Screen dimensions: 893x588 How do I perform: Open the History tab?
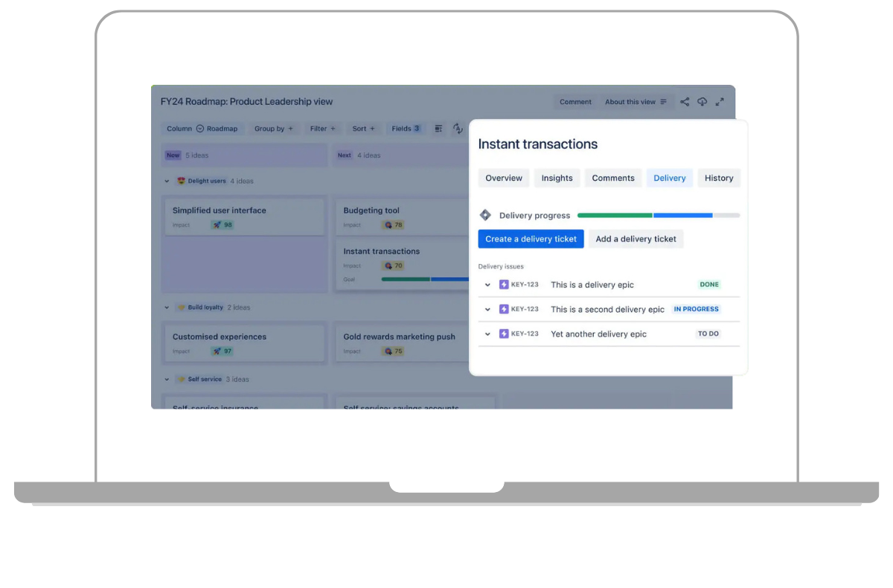tap(718, 178)
